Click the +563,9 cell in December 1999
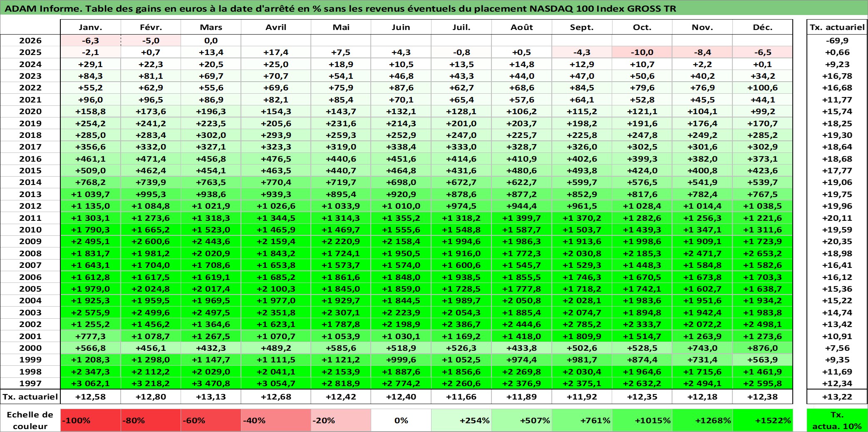 click(763, 360)
